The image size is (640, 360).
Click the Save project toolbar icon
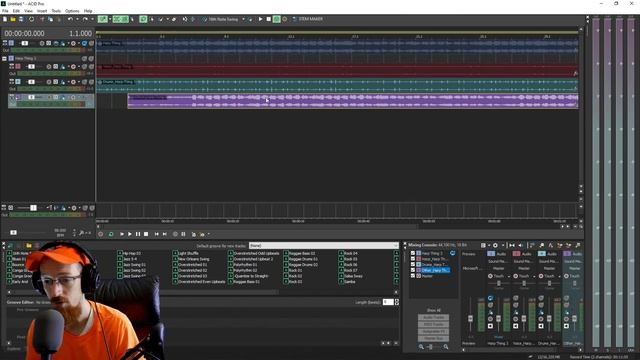click(x=21, y=19)
